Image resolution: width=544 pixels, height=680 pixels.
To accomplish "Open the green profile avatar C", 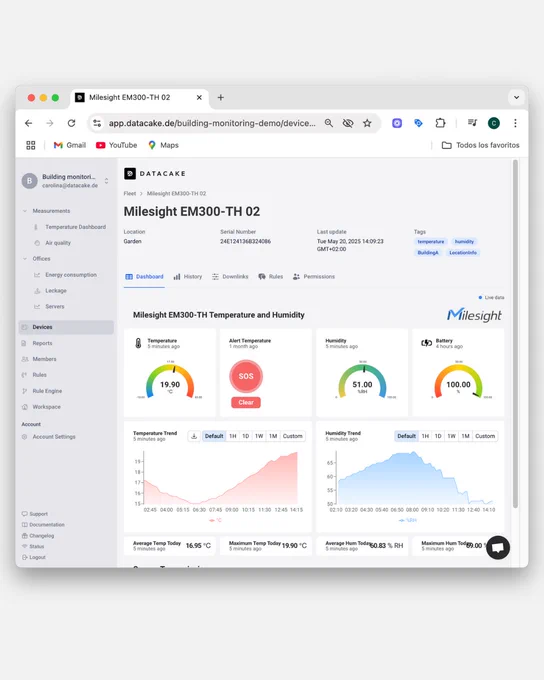I will click(494, 123).
